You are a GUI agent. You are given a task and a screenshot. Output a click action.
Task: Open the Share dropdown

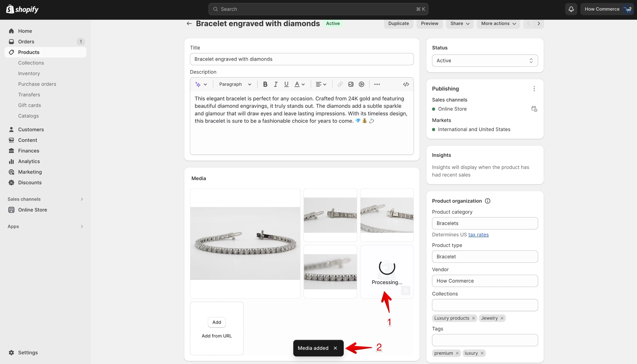460,23
